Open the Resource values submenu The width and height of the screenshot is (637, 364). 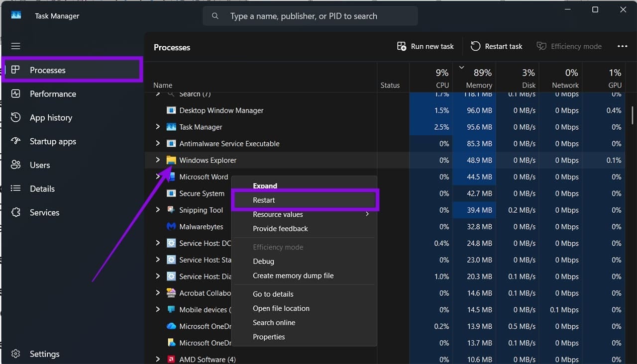(305, 214)
